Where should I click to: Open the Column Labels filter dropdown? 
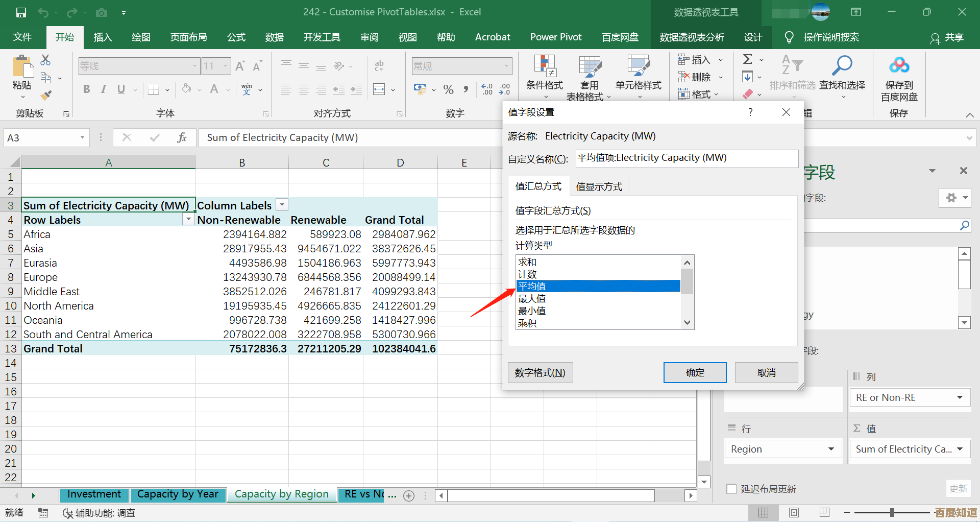282,205
